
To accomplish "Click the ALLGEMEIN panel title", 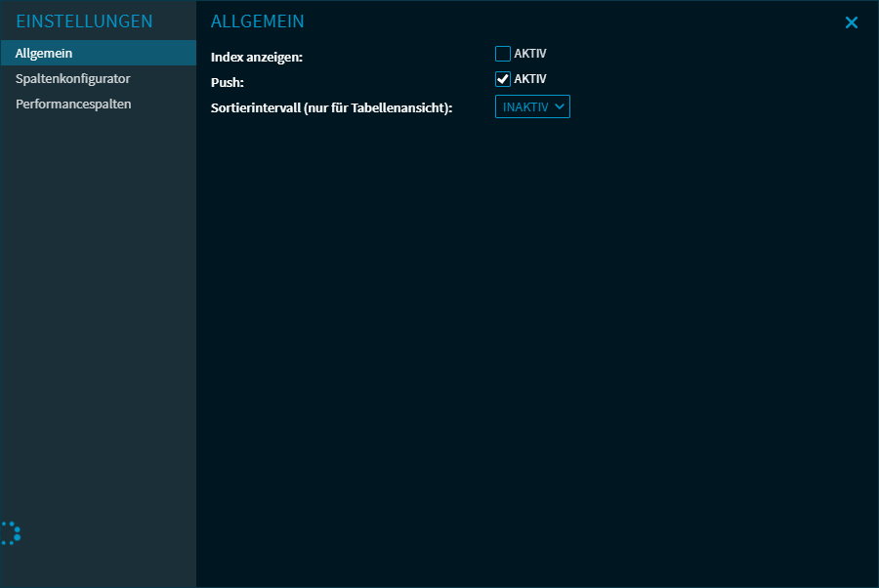I will (257, 21).
